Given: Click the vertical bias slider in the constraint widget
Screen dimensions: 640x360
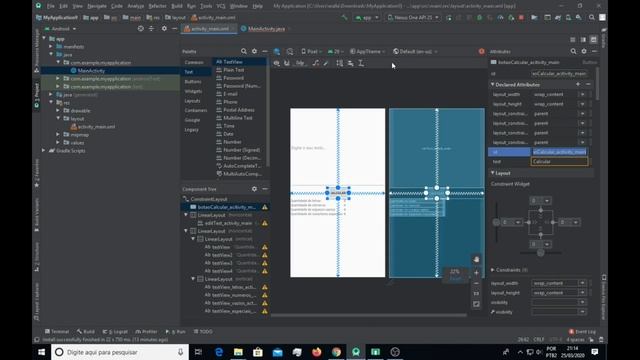Looking at the screenshot, I should pos(496,222).
